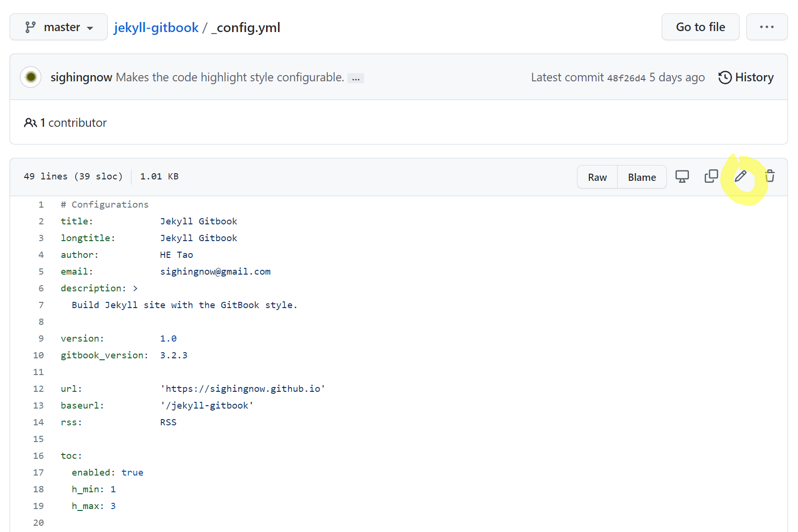This screenshot has height=532, width=798.
Task: Open the jekyll-gitbook repository link
Action: (156, 28)
